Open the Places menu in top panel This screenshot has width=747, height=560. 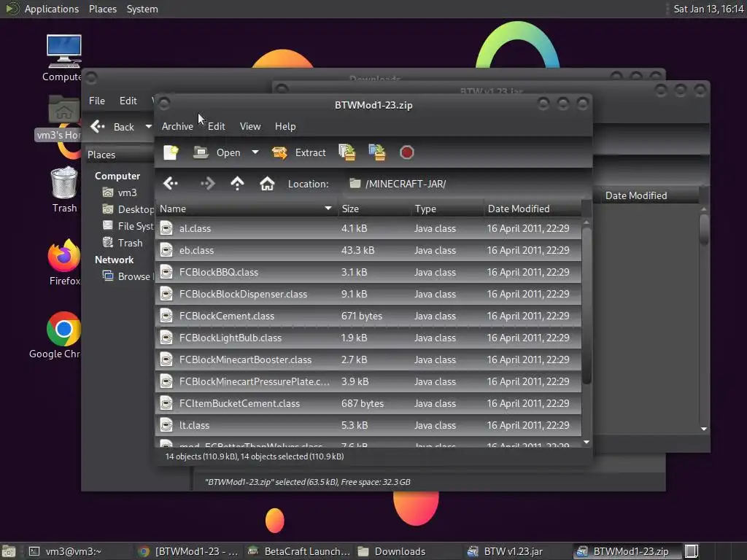pyautogui.click(x=102, y=9)
